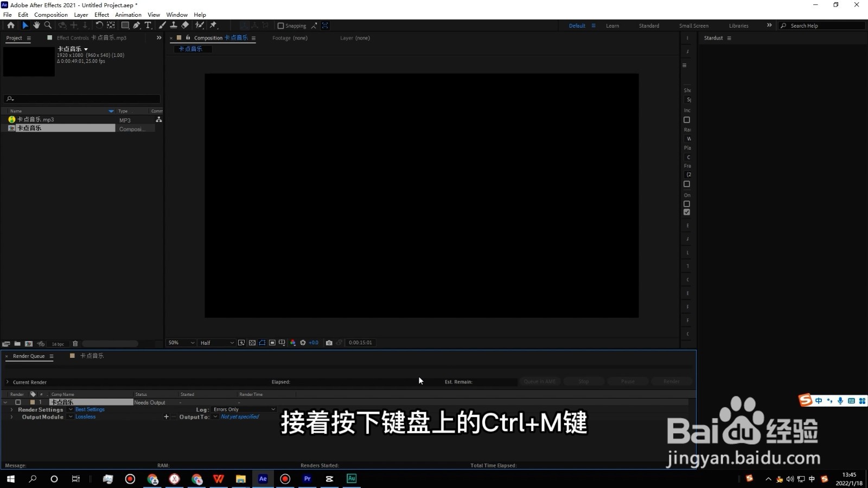
Task: Open the Half resolution dropdown
Action: (216, 343)
